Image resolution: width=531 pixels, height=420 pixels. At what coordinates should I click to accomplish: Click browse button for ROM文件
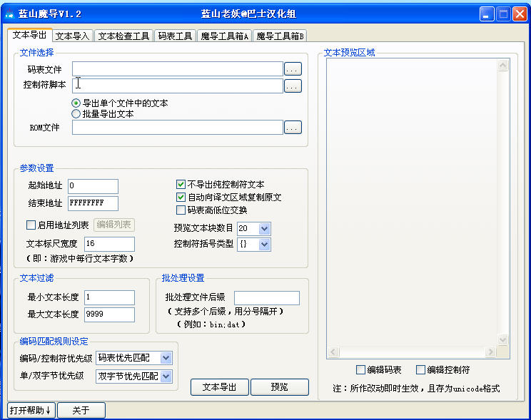(x=293, y=128)
